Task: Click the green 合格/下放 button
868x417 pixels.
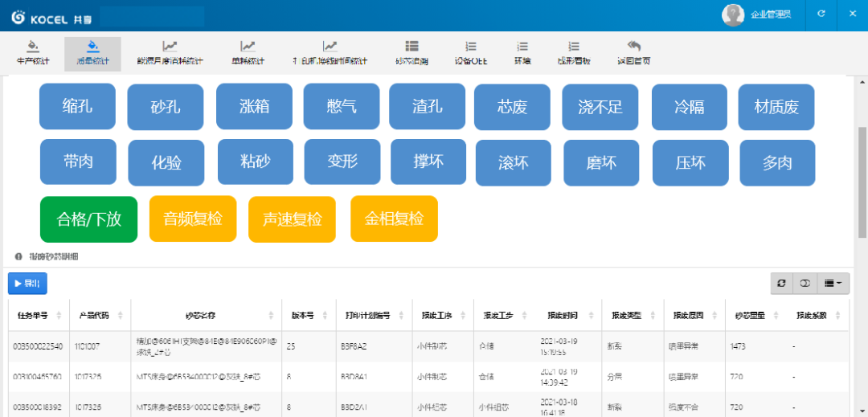Action: pos(88,219)
